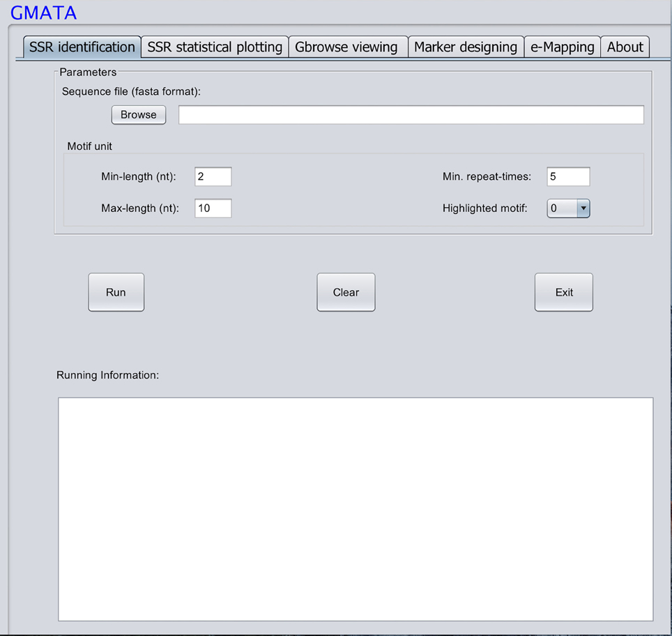
Task: Select the Min. repeat-times field
Action: 567,177
